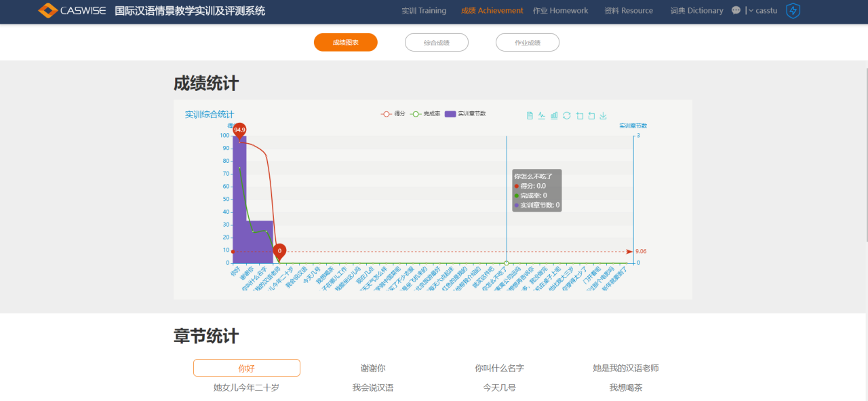
Task: Activate the chart area zoom icon
Action: tap(579, 115)
